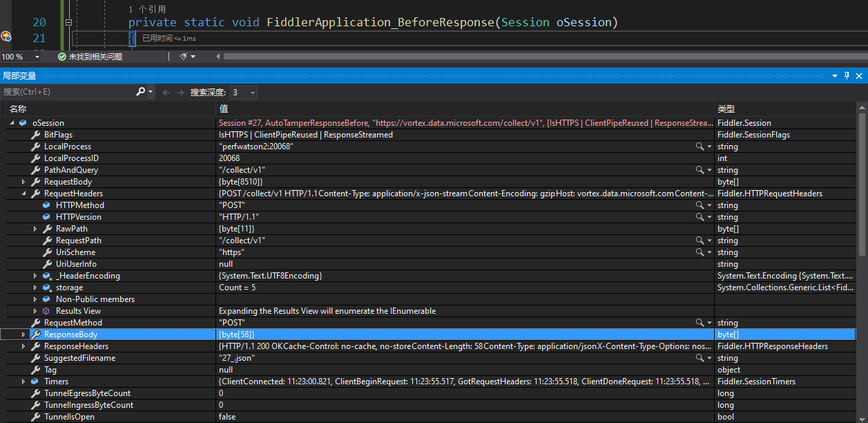The image size is (868, 423).
Task: Click the locals search input field
Action: [x=66, y=92]
